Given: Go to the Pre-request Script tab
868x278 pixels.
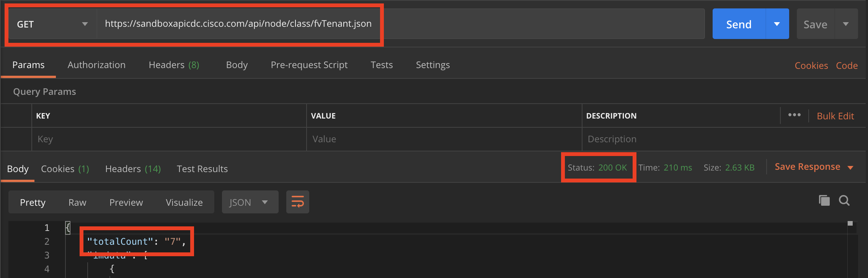Looking at the screenshot, I should pos(309,65).
